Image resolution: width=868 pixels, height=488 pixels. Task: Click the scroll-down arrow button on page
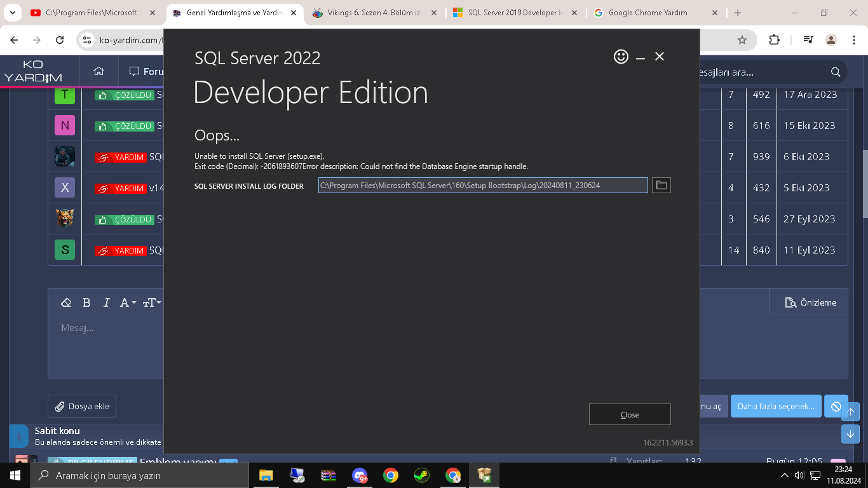pos(850,434)
